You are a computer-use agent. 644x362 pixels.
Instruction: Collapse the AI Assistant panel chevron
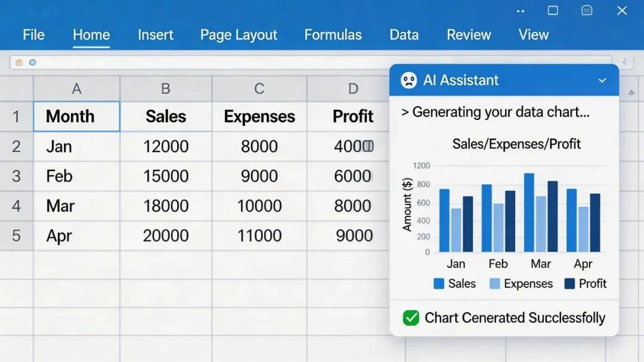point(602,81)
